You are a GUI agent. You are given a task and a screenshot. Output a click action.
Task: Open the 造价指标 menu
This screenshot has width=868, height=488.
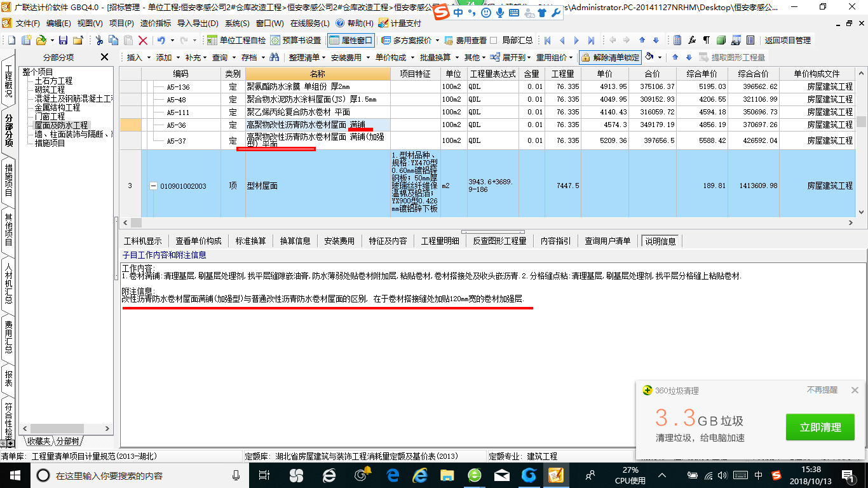[155, 24]
